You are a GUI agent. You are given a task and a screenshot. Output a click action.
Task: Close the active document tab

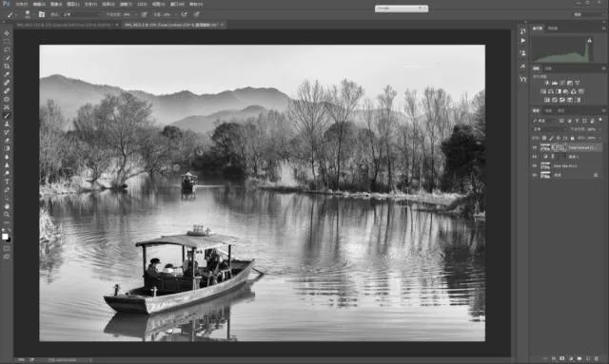222,25
